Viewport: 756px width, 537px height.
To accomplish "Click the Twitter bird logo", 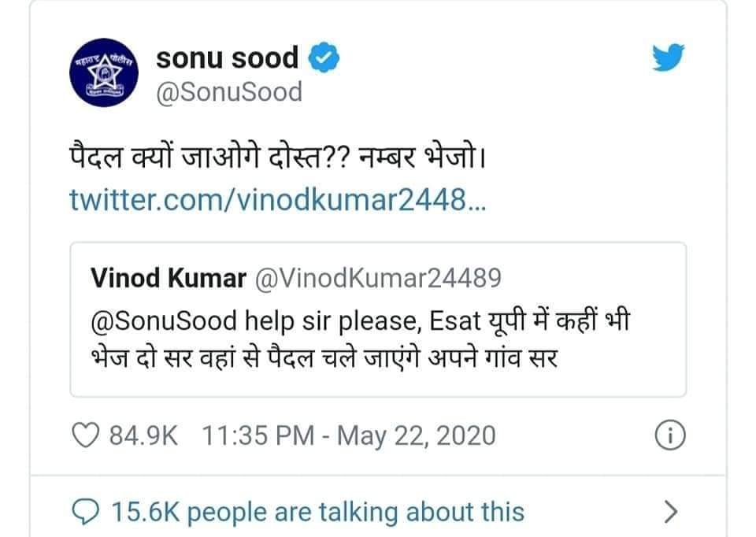I will [x=669, y=57].
